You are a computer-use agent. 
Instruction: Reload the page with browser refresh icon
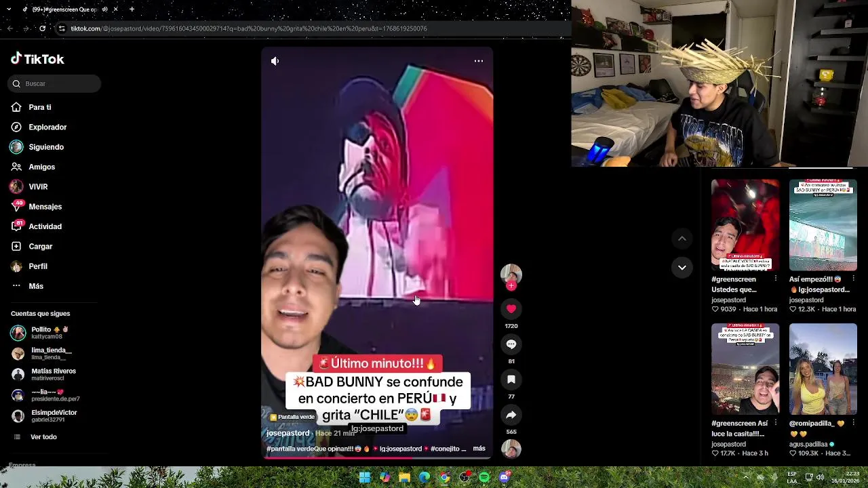click(x=42, y=28)
